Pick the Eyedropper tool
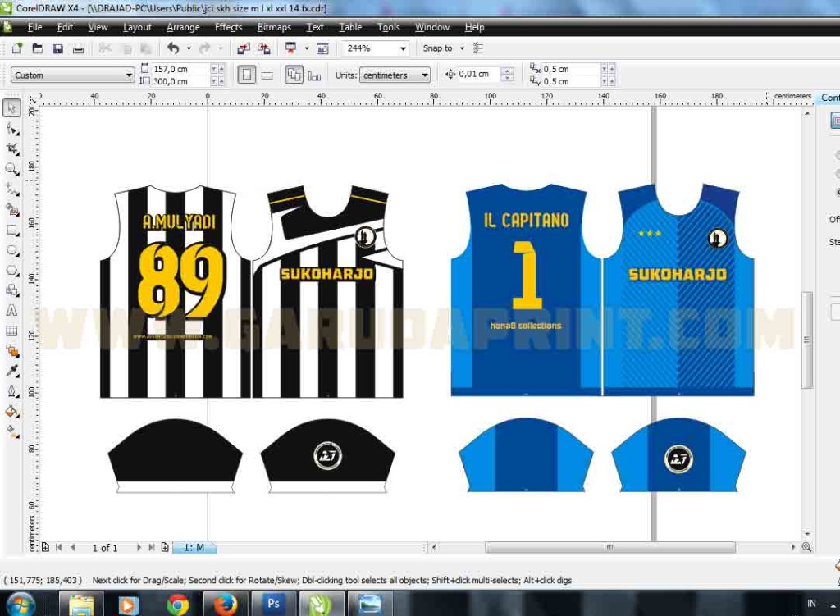The height and width of the screenshot is (616, 840). click(11, 370)
